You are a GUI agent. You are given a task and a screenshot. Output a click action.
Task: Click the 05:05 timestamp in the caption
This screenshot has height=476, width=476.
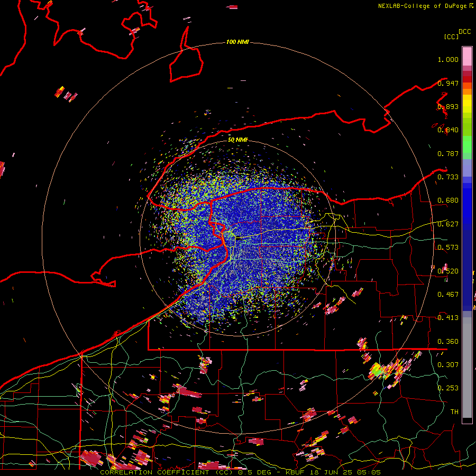[369, 472]
